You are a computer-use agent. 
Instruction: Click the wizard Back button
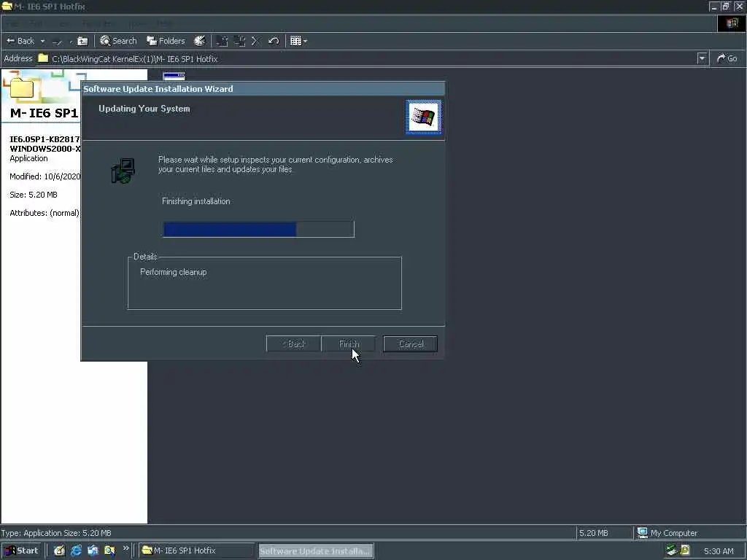pos(293,344)
